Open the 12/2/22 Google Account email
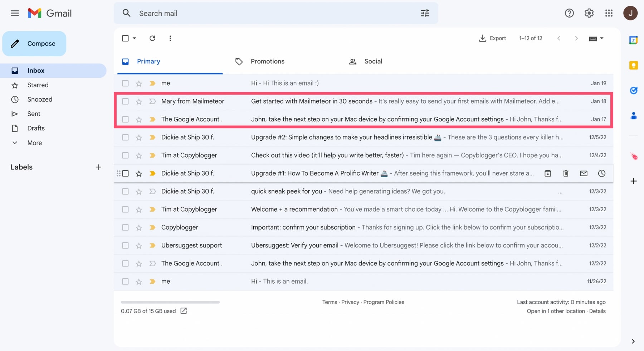The image size is (644, 351). (x=364, y=263)
